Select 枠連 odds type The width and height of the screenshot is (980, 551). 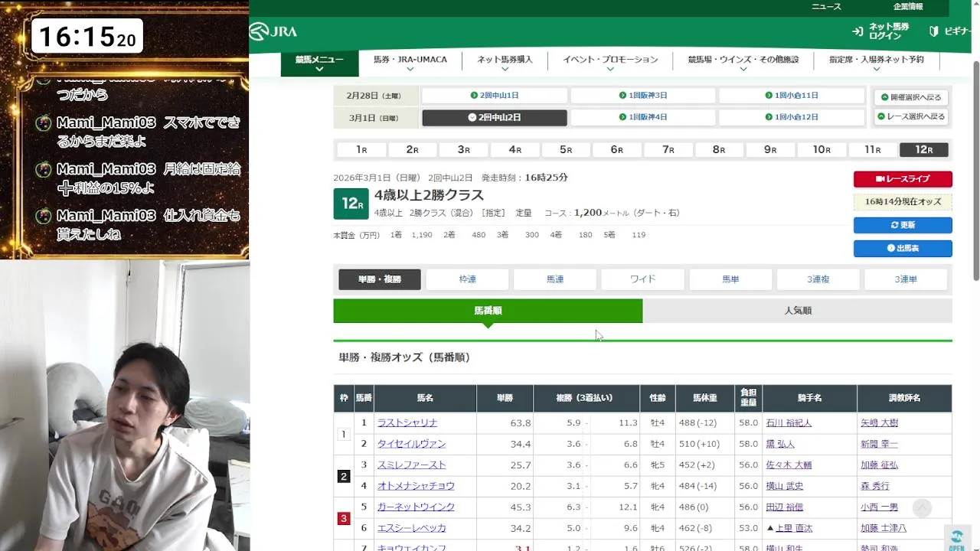click(467, 279)
